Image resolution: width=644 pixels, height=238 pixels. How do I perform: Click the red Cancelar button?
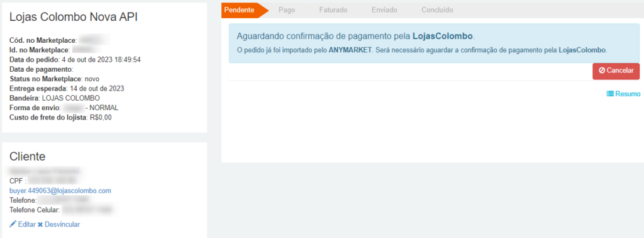pos(616,71)
